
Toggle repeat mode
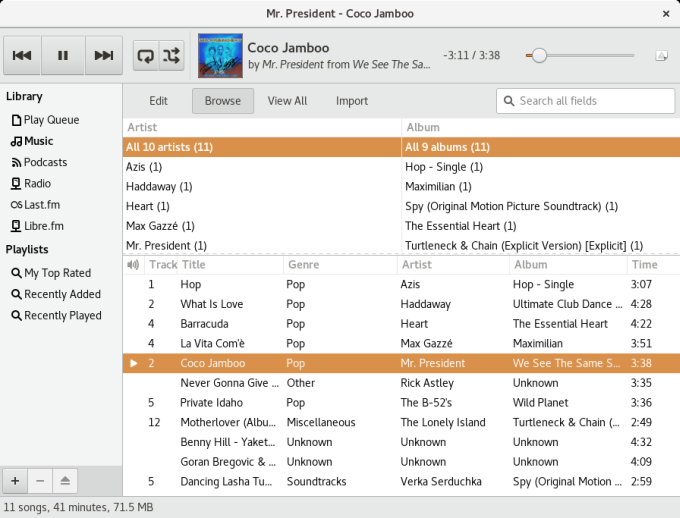(146, 56)
